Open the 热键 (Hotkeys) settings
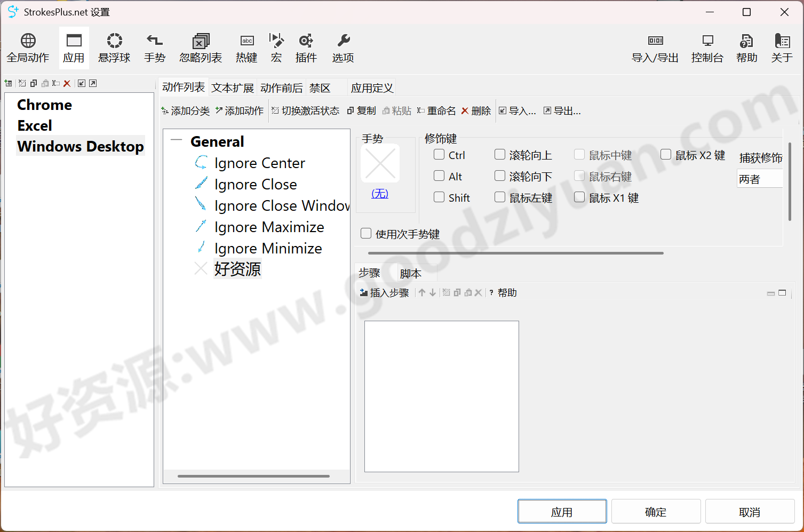Image resolution: width=804 pixels, height=532 pixels. (x=246, y=47)
